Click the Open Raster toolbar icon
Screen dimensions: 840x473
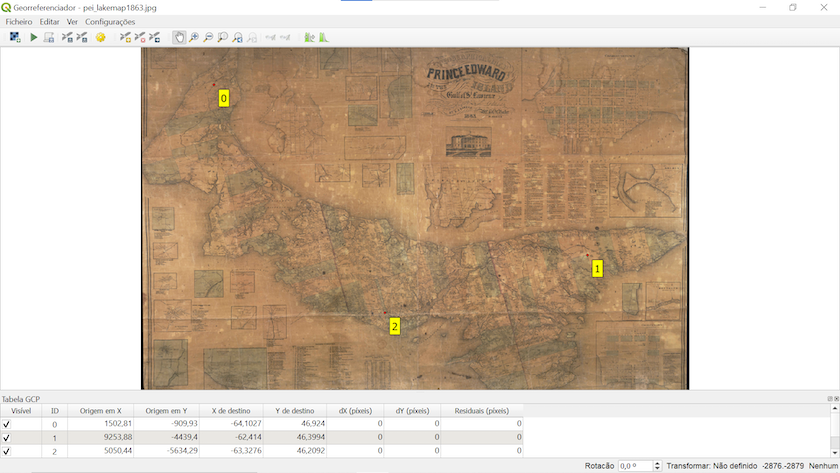click(x=15, y=37)
